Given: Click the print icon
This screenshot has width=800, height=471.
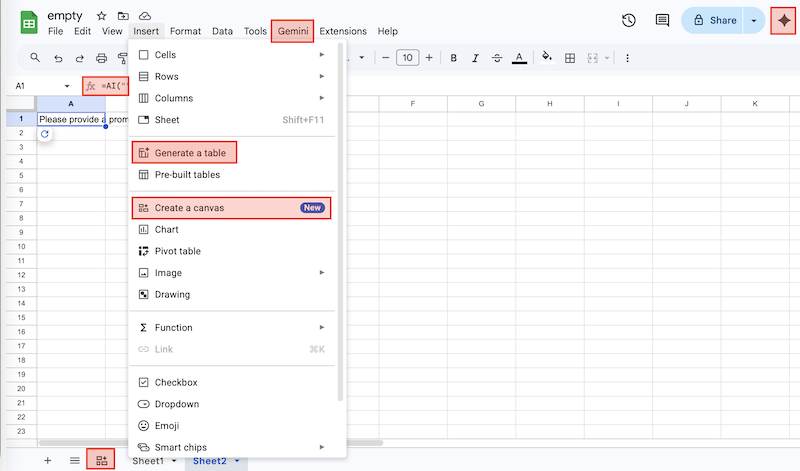Looking at the screenshot, I should [x=102, y=58].
